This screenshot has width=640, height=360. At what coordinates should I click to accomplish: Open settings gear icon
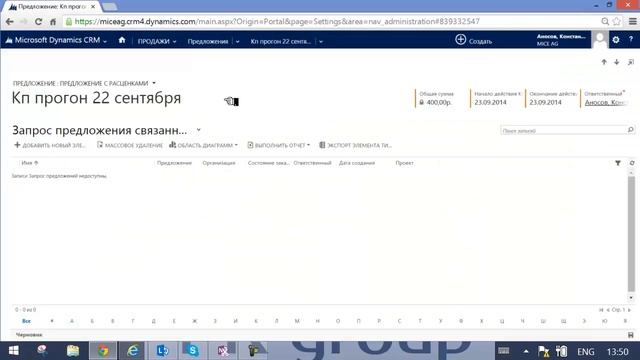coord(616,40)
